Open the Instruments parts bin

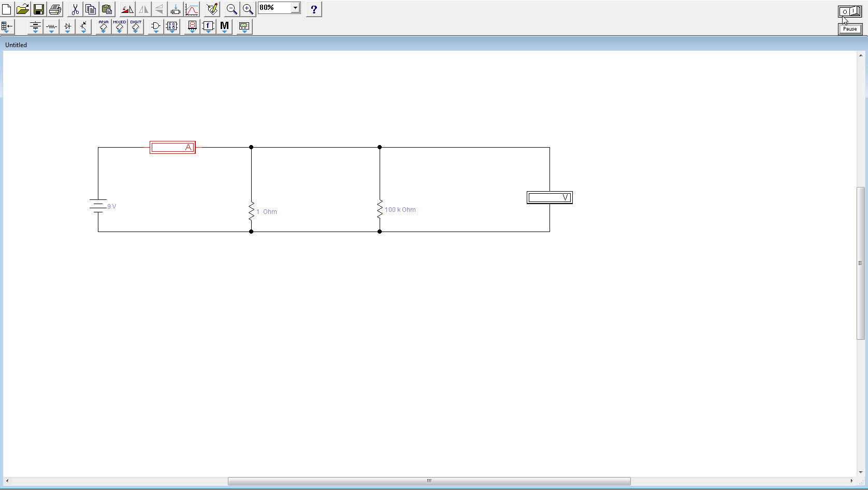244,27
